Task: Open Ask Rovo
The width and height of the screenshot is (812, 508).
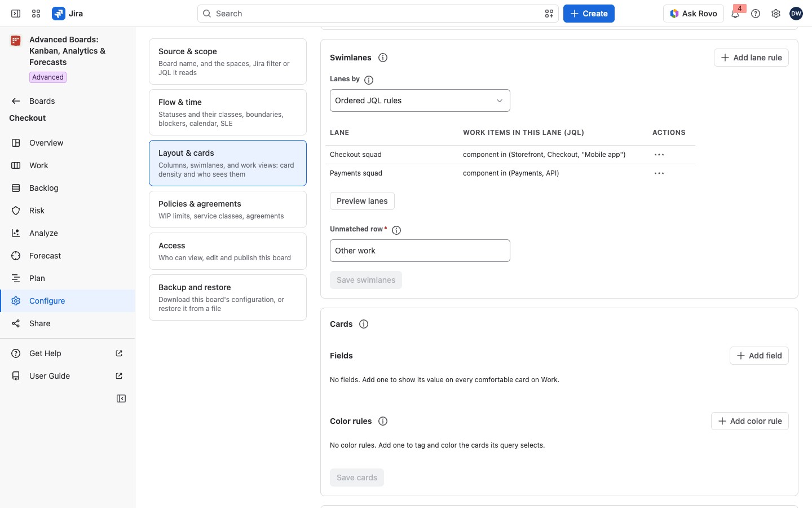Action: pyautogui.click(x=694, y=14)
